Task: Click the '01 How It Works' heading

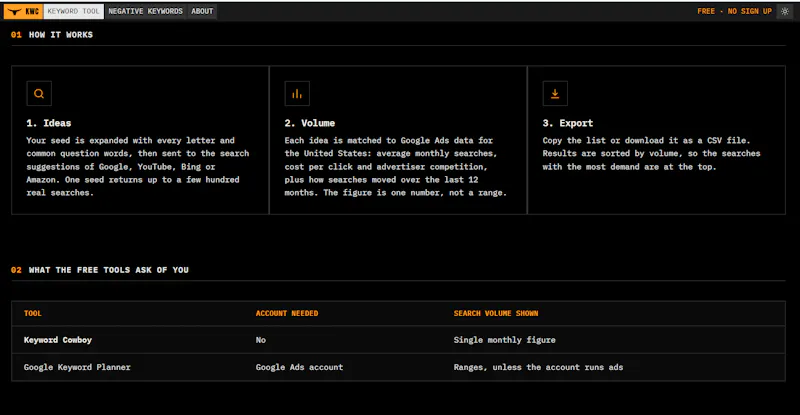Action: pos(52,35)
